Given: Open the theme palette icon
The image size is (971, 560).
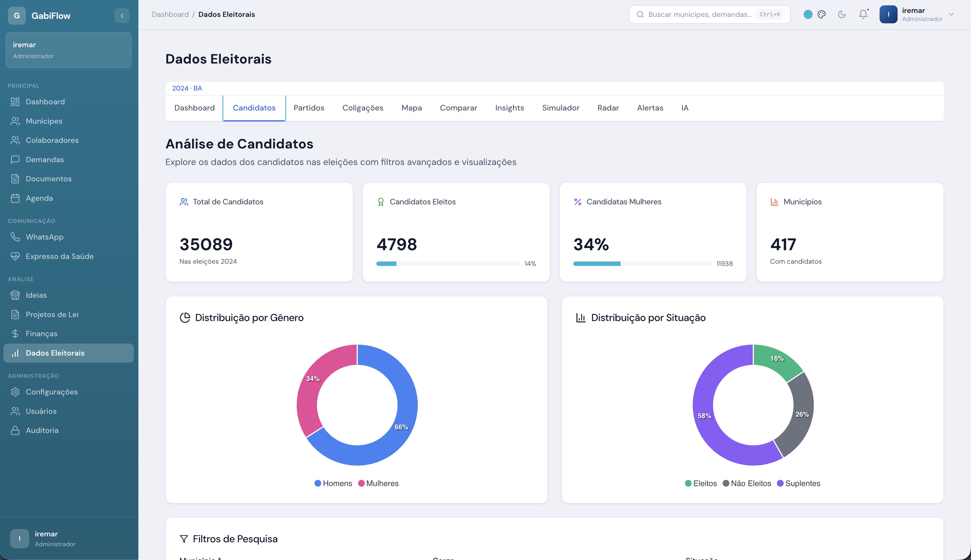Looking at the screenshot, I should pyautogui.click(x=822, y=15).
